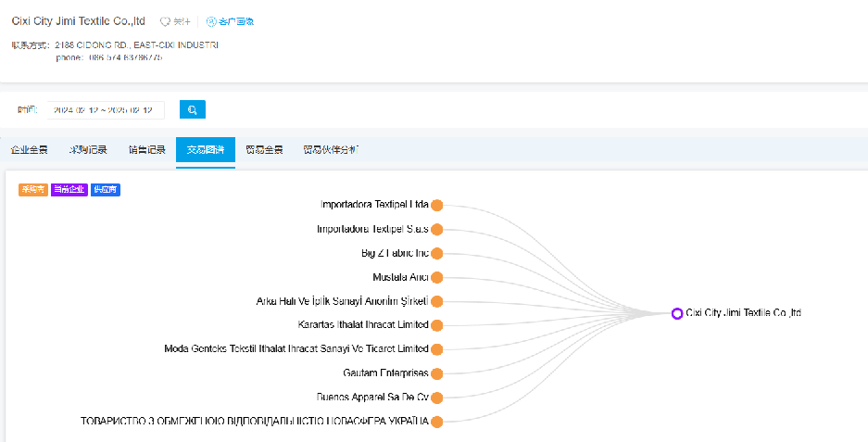Click the purple Cixi City Jimi node circle
Image resolution: width=868 pixels, height=442 pixels.
click(x=676, y=313)
